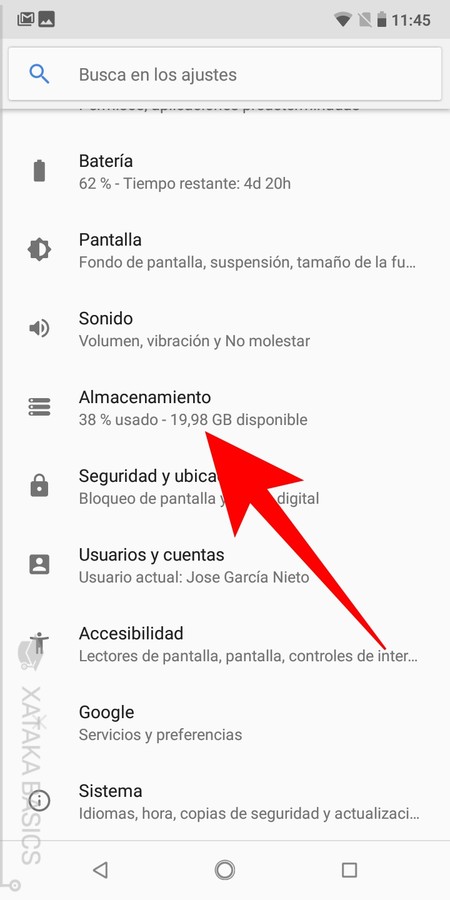Tap the battery icon beside Batería

[39, 171]
